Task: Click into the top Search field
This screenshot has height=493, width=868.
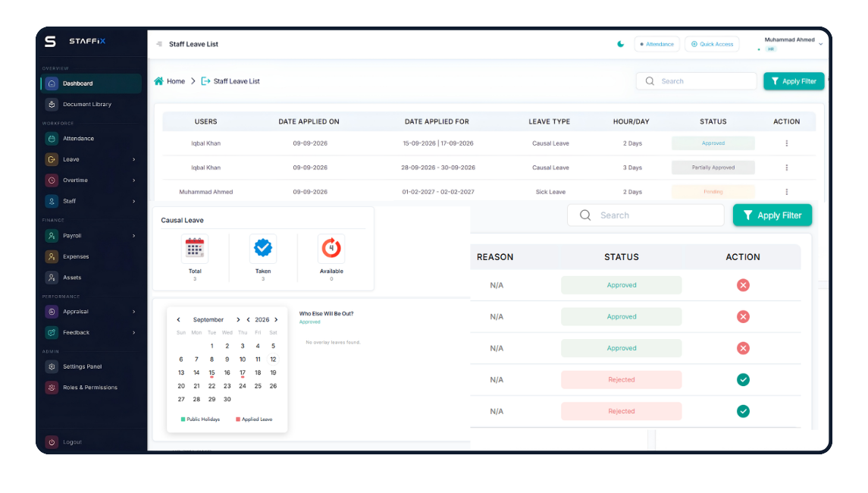Action: click(x=697, y=81)
